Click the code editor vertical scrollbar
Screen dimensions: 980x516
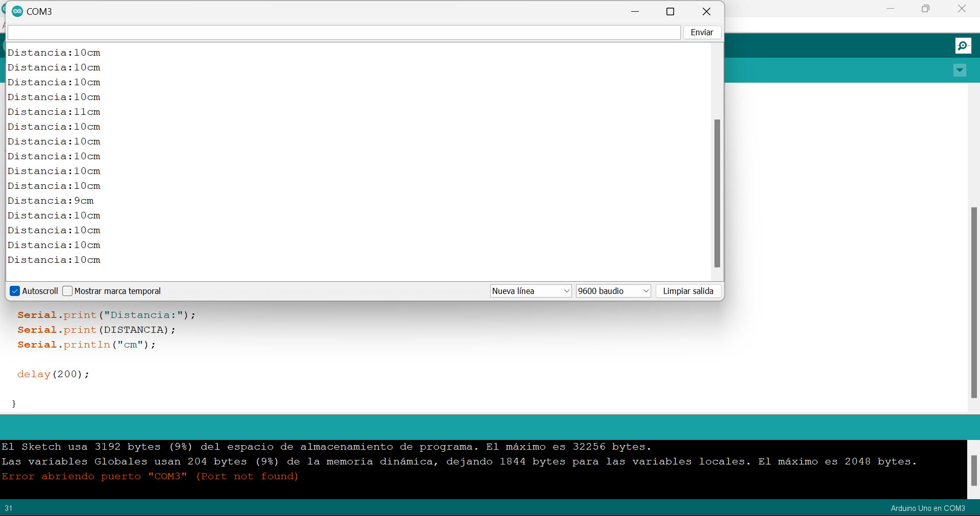[974, 302]
